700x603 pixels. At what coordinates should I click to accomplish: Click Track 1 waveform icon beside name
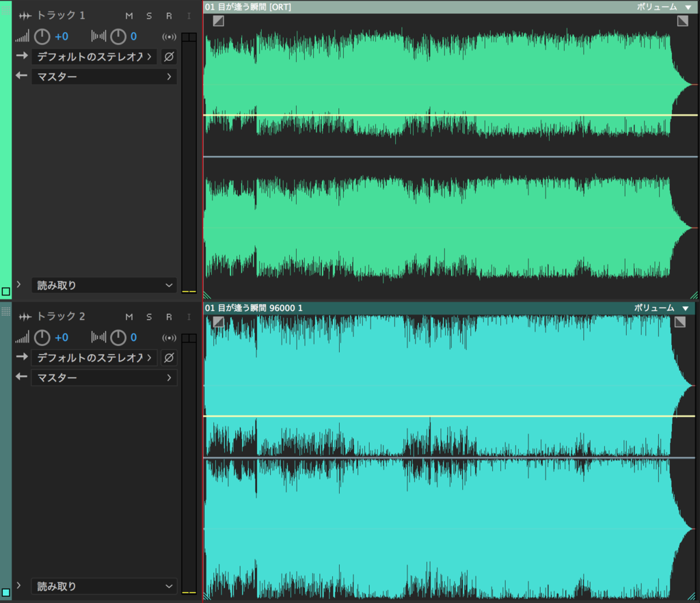25,16
